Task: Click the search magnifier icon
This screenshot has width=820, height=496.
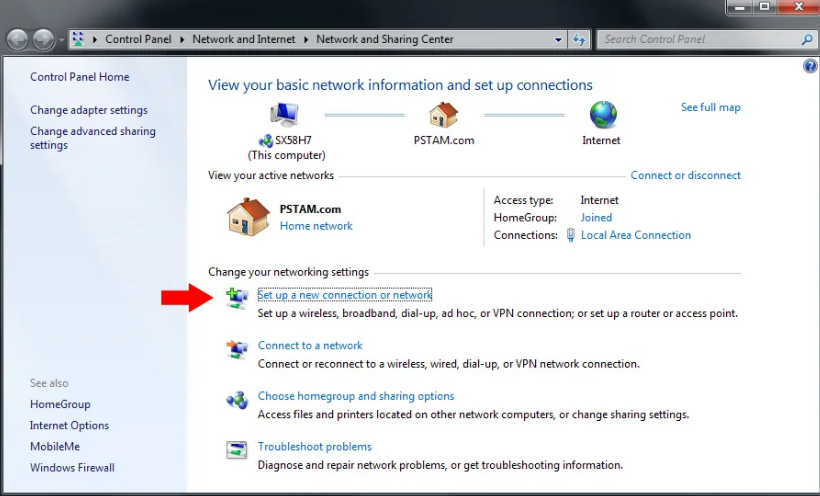Action: tap(807, 39)
